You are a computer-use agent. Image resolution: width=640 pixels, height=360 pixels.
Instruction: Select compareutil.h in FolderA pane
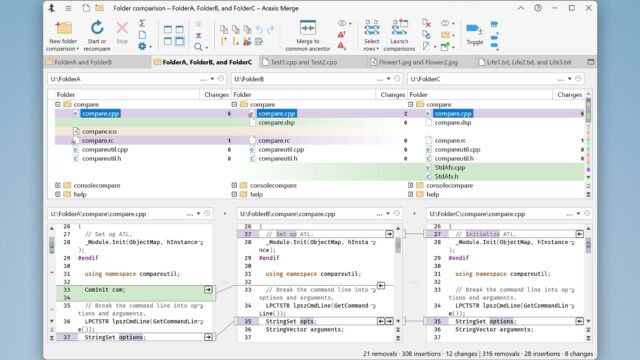tap(102, 158)
